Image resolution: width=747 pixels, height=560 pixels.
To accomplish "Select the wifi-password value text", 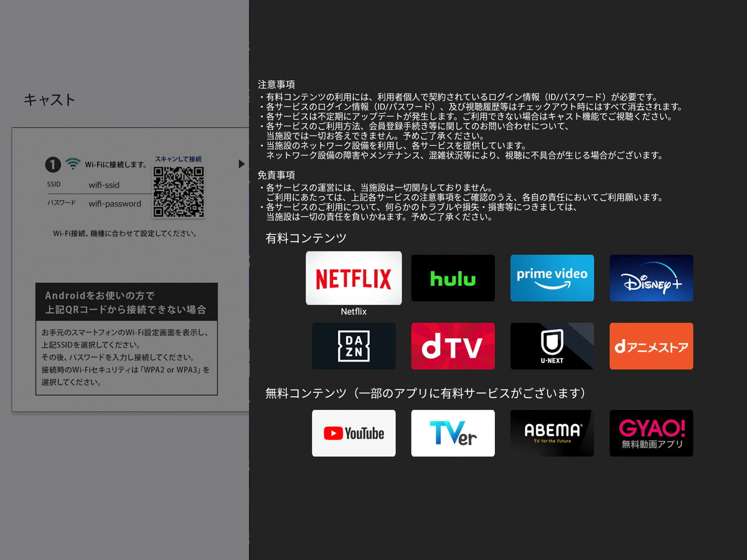I will 115,203.
